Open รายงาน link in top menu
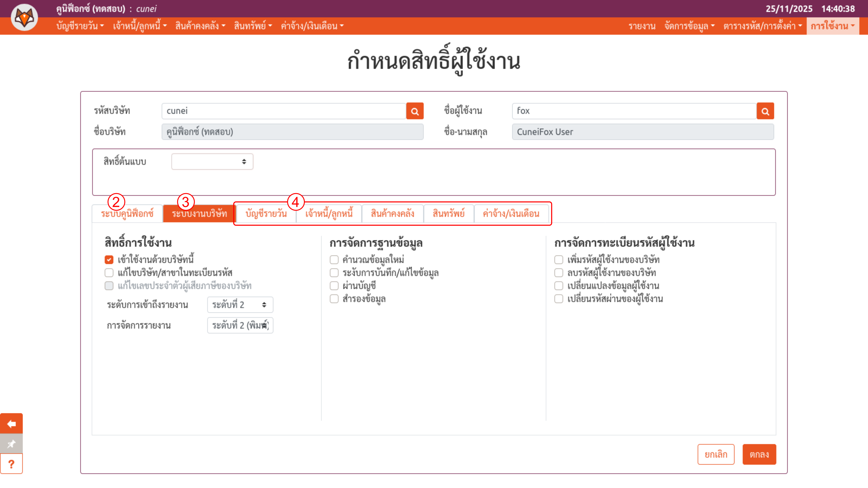Image resolution: width=868 pixels, height=488 pixels. pyautogui.click(x=642, y=26)
